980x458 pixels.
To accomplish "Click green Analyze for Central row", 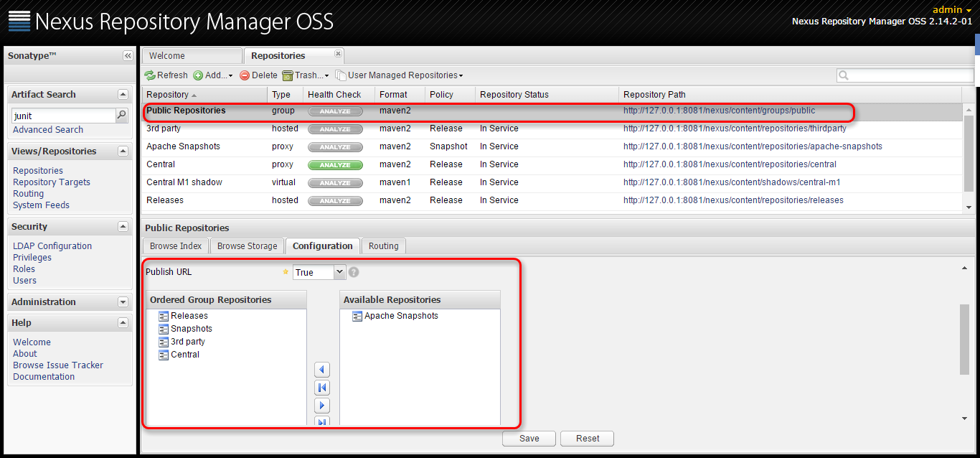I will (x=335, y=165).
